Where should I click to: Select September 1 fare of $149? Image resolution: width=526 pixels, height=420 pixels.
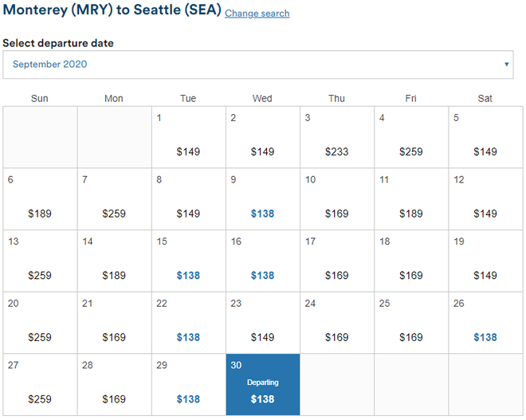188,138
